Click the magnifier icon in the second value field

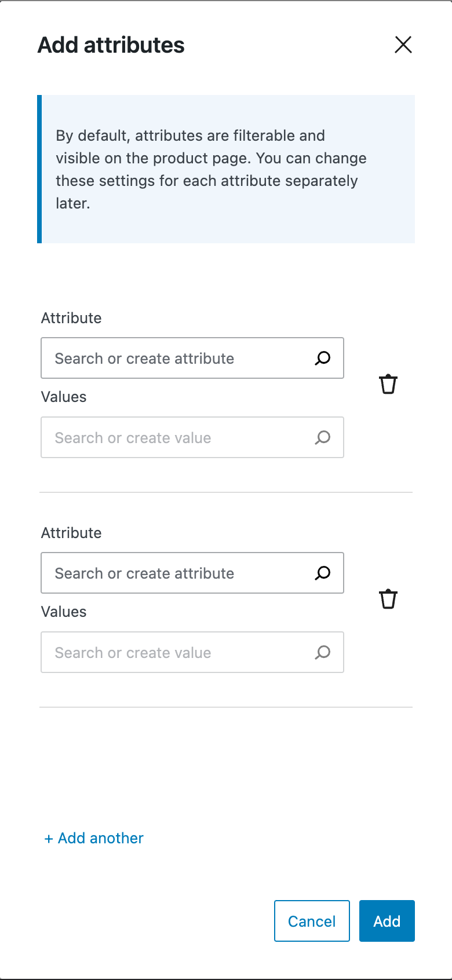pyautogui.click(x=323, y=653)
